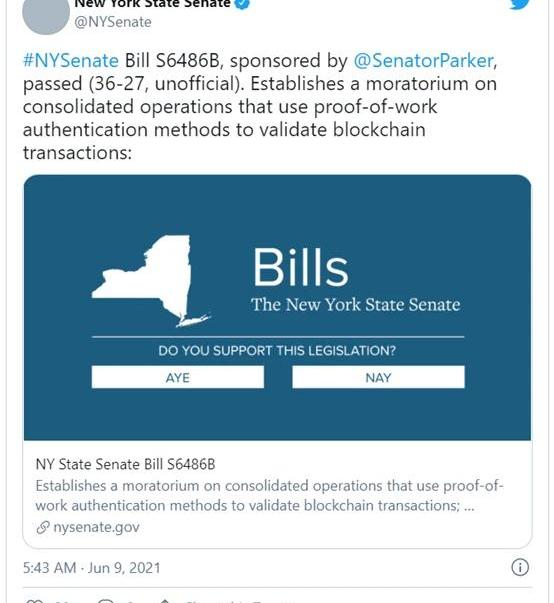
Task: Click the Twitter bird logo icon
Action: click(520, 4)
